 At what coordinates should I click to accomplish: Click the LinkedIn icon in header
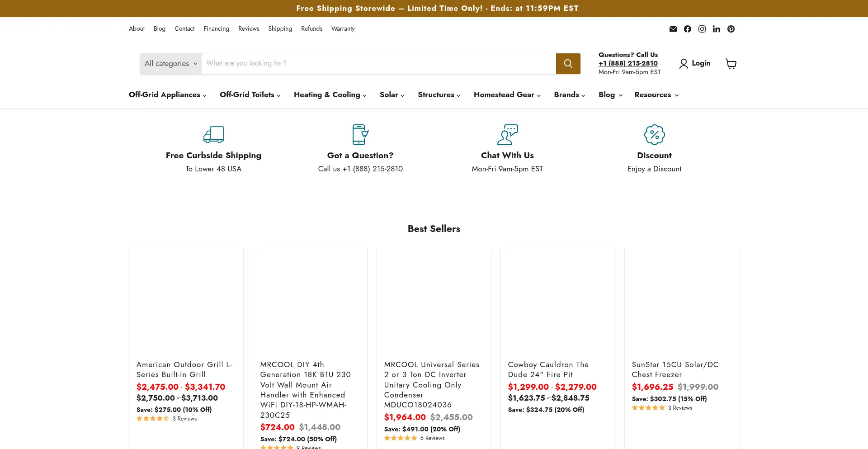(716, 29)
